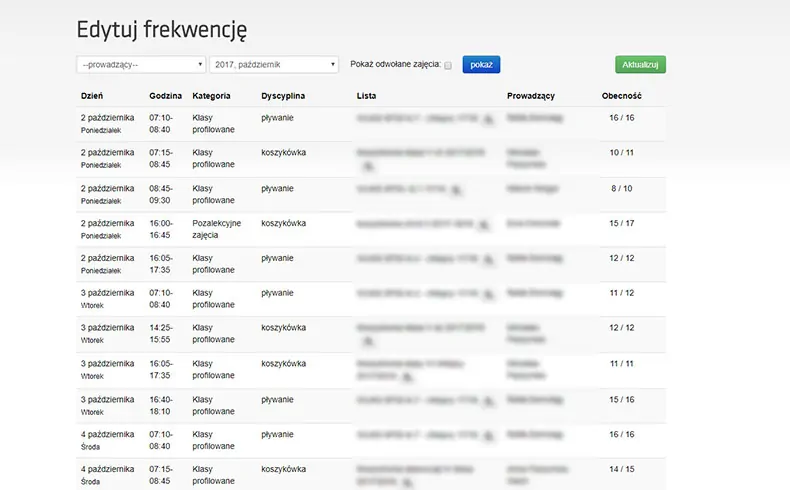This screenshot has width=790, height=490.
Task: Select the 8 / 10 attendance entry
Action: (x=621, y=188)
